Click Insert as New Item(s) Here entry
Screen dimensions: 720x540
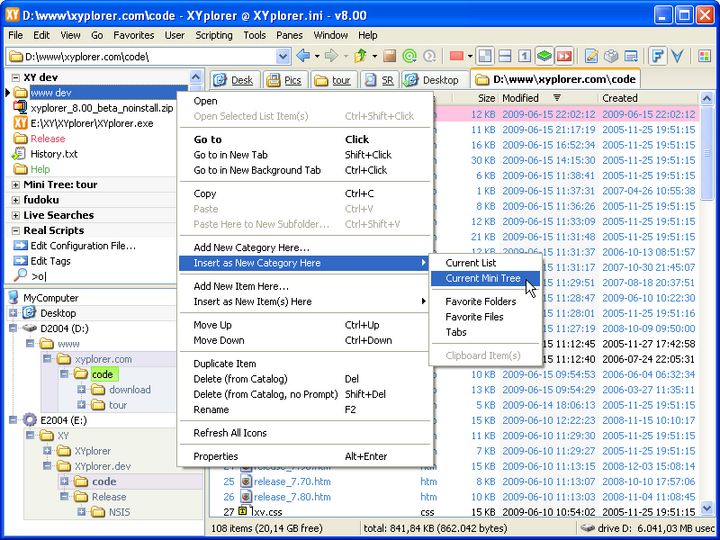point(305,302)
